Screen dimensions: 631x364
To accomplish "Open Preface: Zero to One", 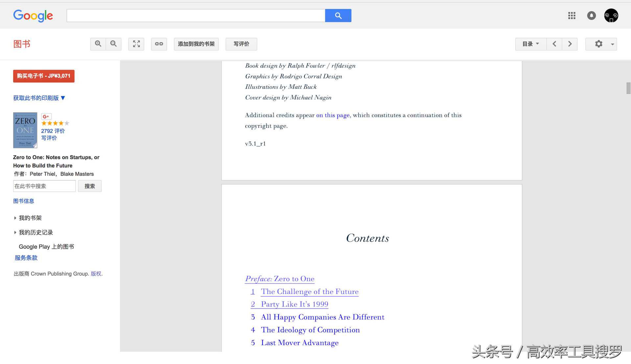I will tap(280, 279).
